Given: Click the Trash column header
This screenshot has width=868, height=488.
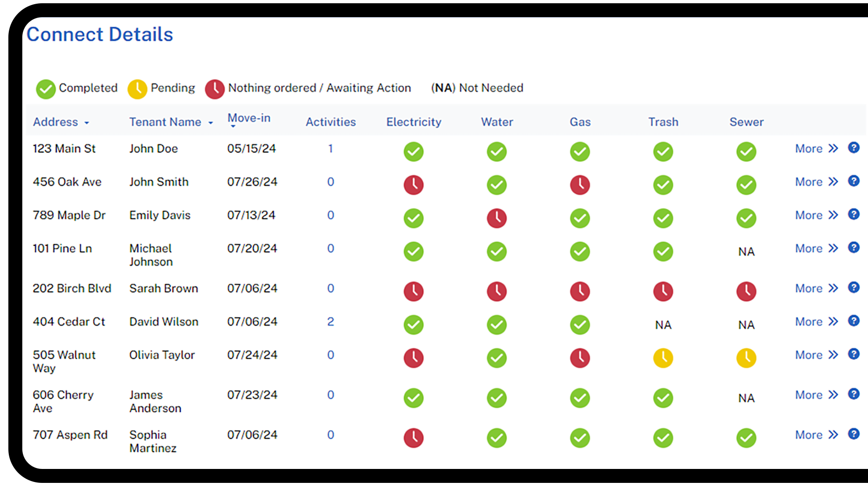Looking at the screenshot, I should click(x=663, y=122).
